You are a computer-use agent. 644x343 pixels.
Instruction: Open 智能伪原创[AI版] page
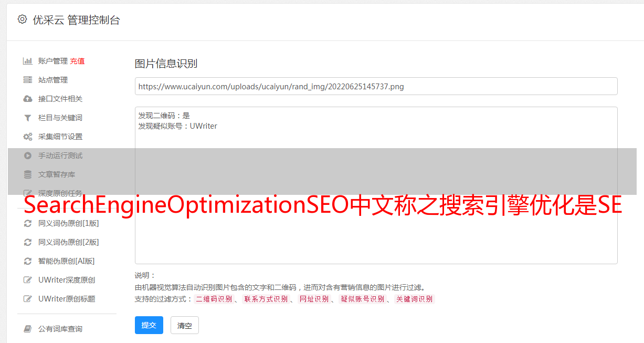tap(67, 261)
